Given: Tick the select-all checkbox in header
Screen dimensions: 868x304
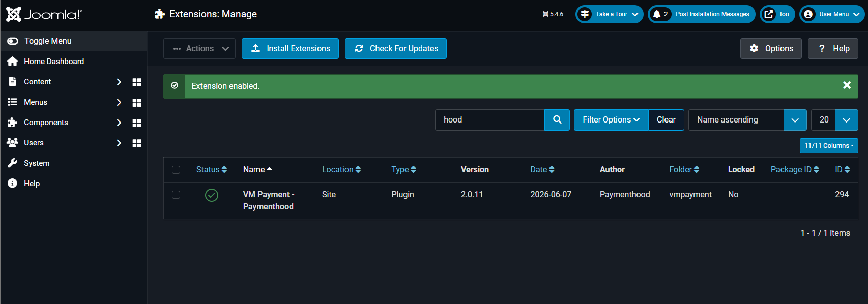Looking at the screenshot, I should 176,170.
